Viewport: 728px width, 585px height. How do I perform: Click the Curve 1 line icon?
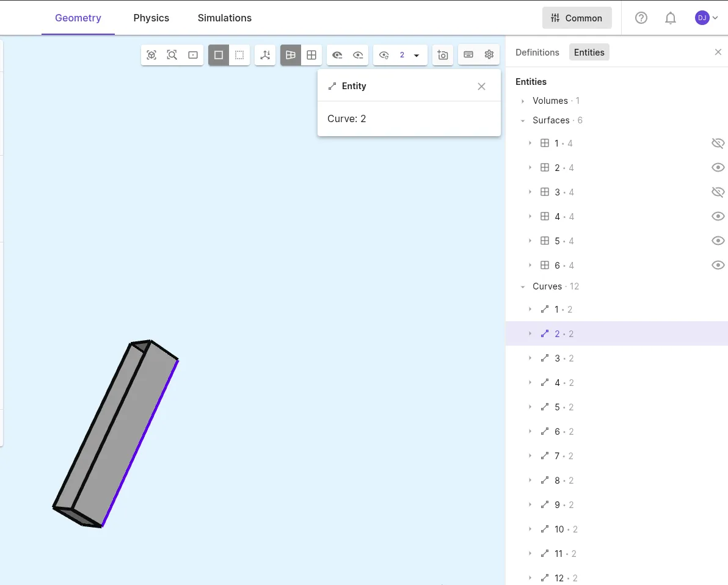(x=545, y=309)
